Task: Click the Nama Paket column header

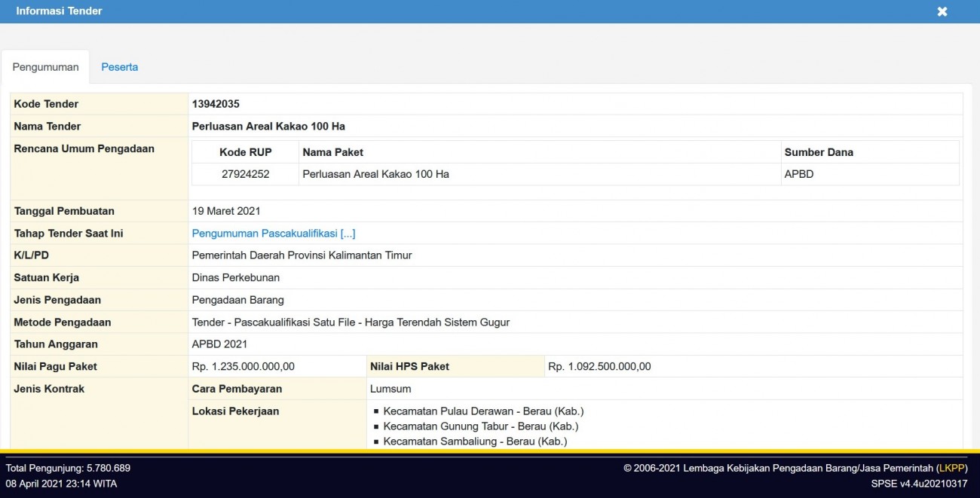Action: click(x=332, y=152)
